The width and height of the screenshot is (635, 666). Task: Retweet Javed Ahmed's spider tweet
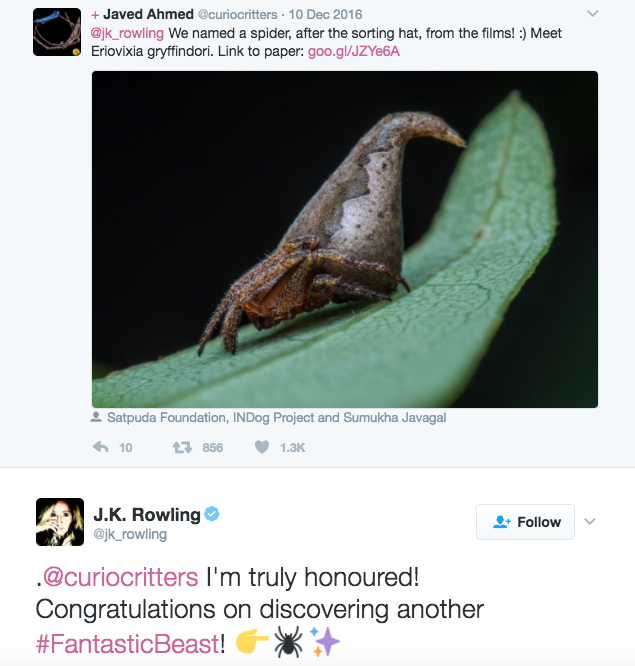pyautogui.click(x=182, y=447)
